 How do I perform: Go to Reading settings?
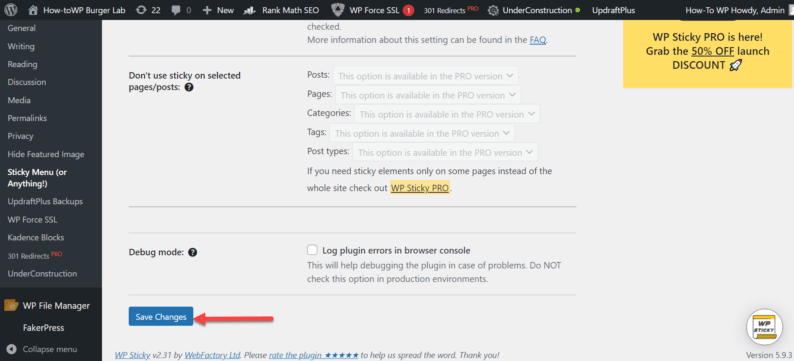[22, 64]
